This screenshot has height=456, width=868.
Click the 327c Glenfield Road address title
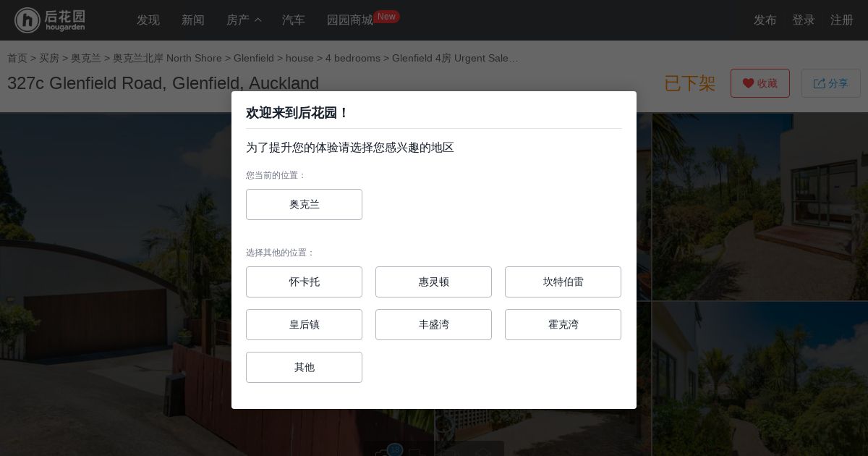163,83
